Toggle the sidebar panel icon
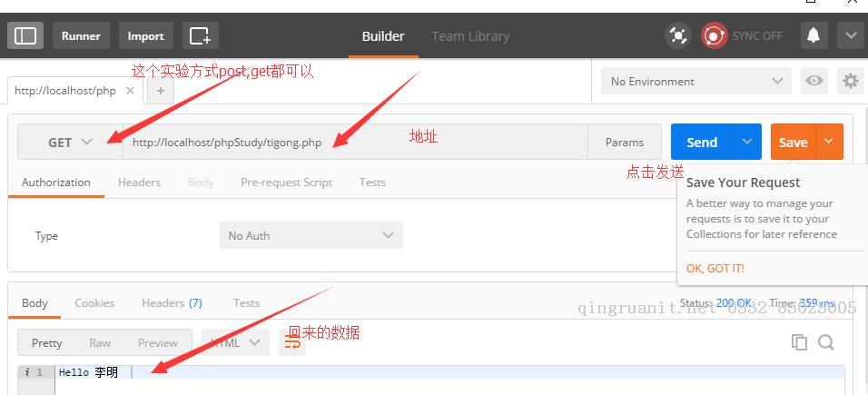Screen dimensions: 868x395 click(x=25, y=36)
